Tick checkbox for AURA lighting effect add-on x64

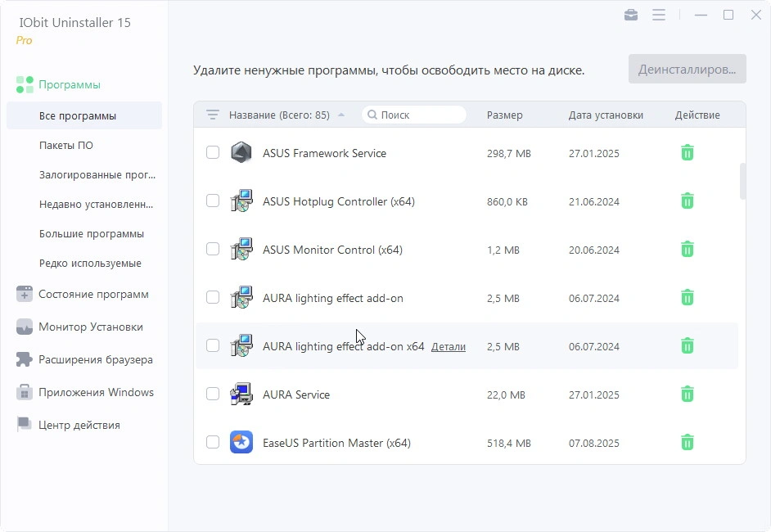[x=213, y=345]
